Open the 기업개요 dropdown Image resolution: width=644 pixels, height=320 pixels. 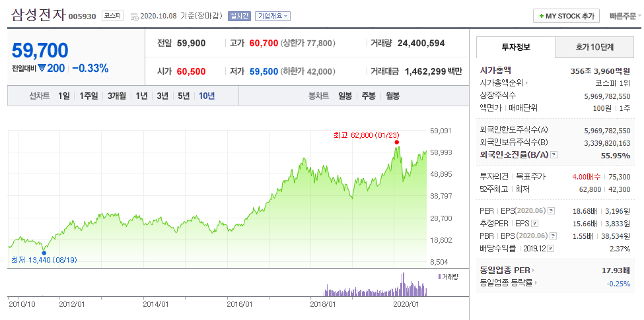point(273,16)
